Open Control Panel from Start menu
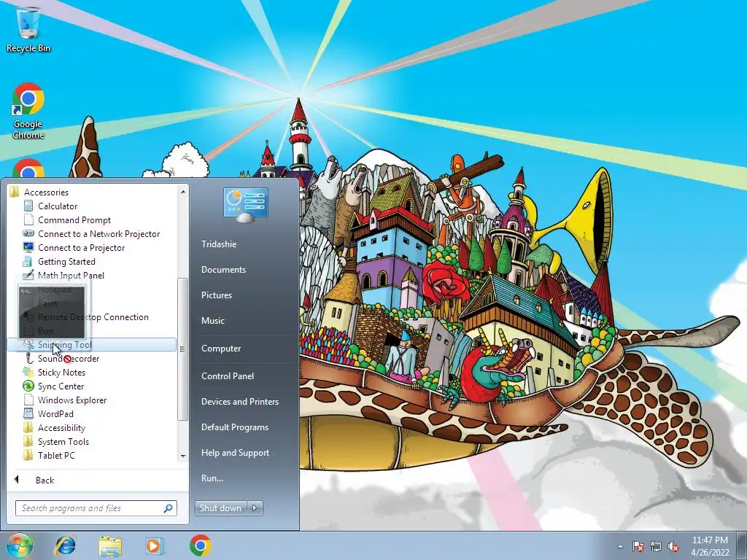Image resolution: width=747 pixels, height=560 pixels. pyautogui.click(x=228, y=376)
